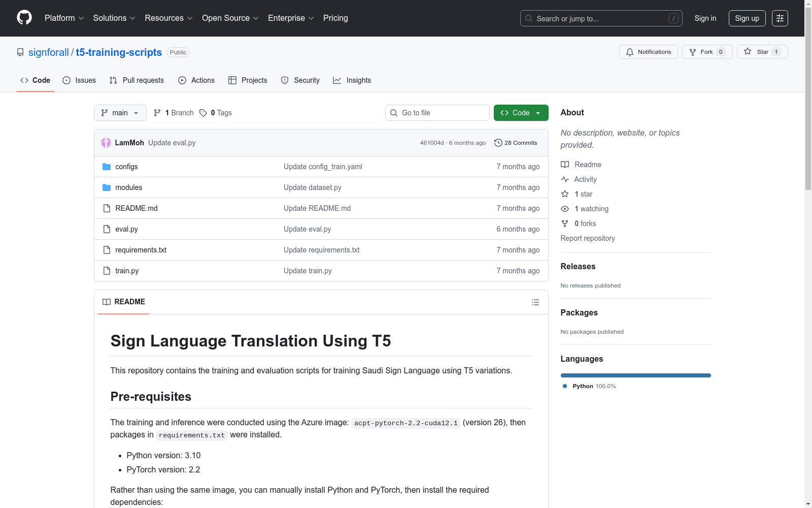Open the t5-training-scripts repository link
This screenshot has width=812, height=508.
(x=119, y=52)
